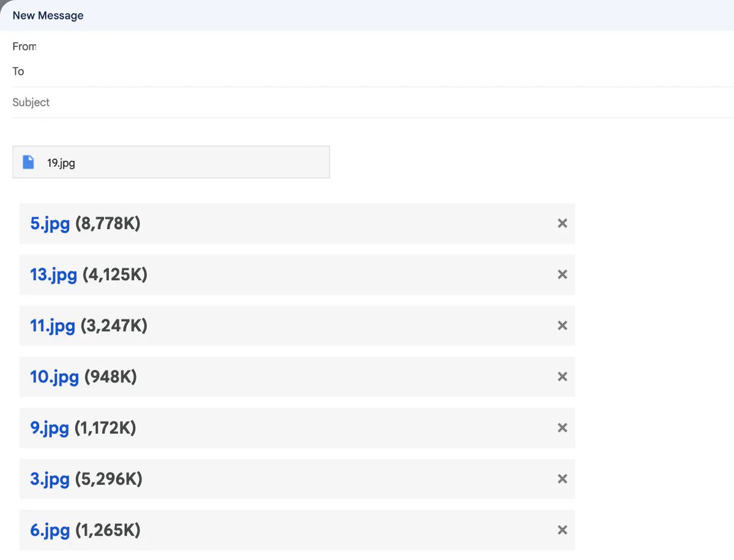The width and height of the screenshot is (734, 560).
Task: Click the (8,778K) size text
Action: 108,224
